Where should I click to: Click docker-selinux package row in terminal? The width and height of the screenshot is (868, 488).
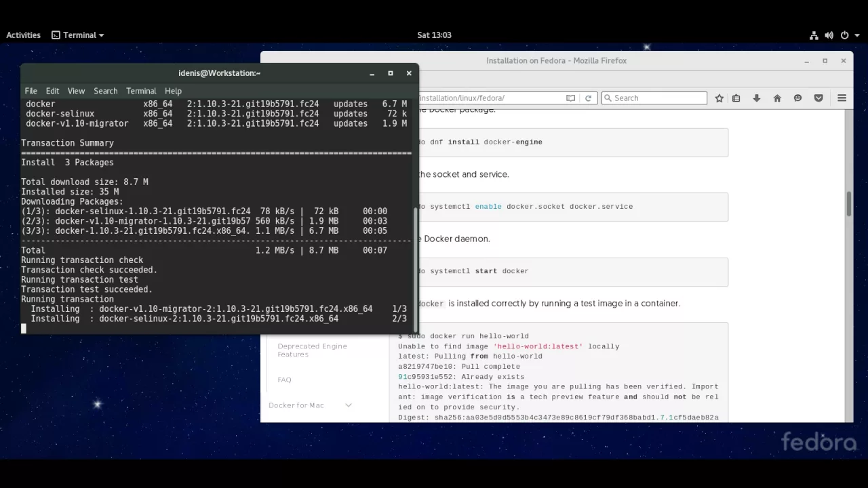pos(216,114)
